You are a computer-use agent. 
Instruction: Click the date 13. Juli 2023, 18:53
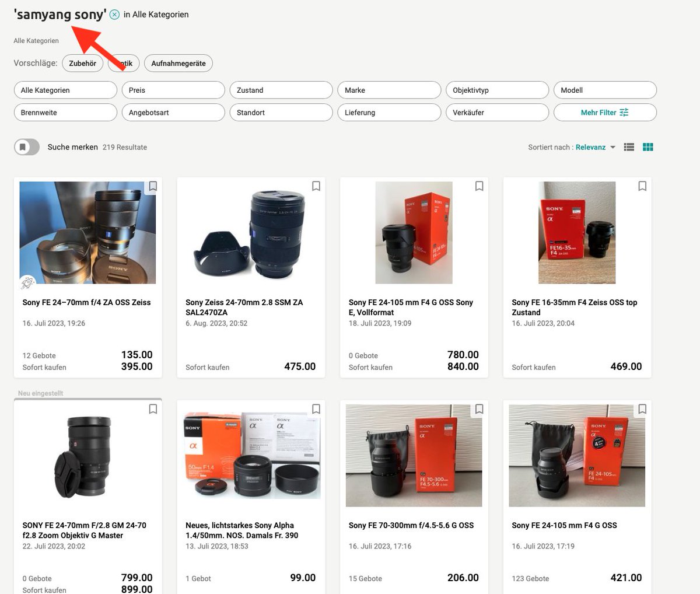pos(217,546)
